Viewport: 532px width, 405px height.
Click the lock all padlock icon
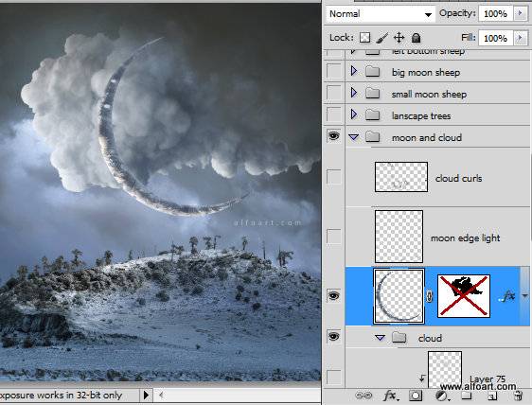click(416, 38)
